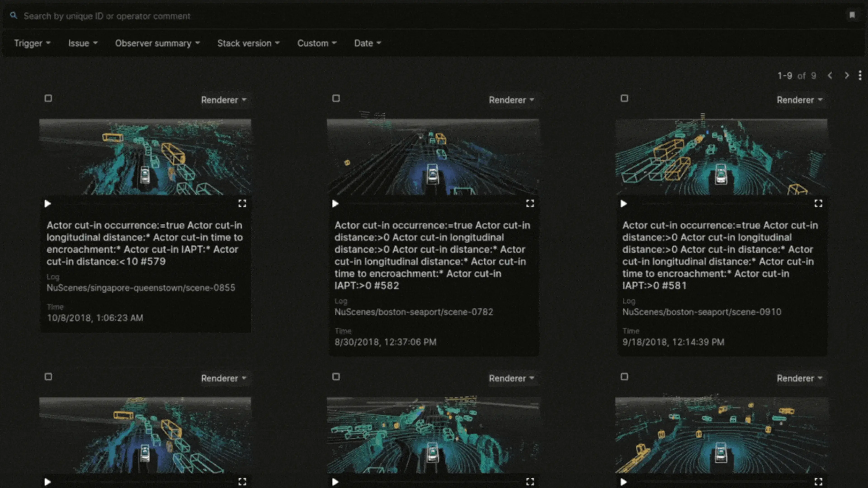
Task: Click the search magnifier icon
Action: coord(13,16)
